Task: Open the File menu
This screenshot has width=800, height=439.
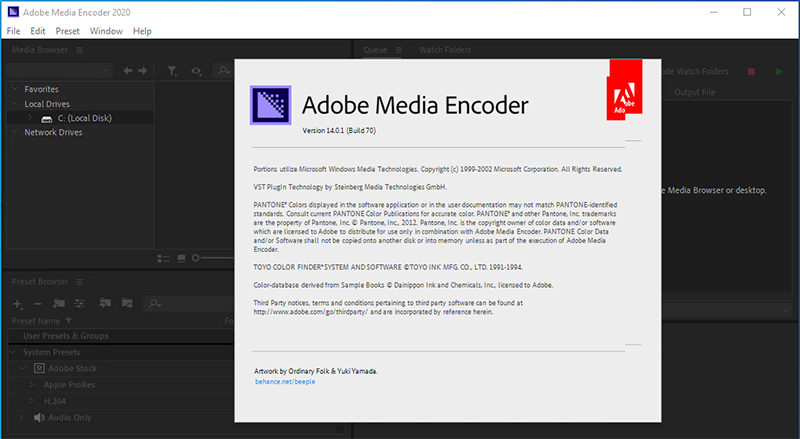Action: click(13, 31)
